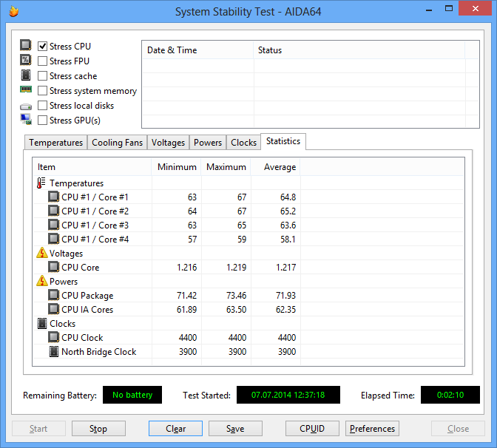Click the CPU Package maximum 73.46
This screenshot has height=448, width=497.
click(236, 296)
